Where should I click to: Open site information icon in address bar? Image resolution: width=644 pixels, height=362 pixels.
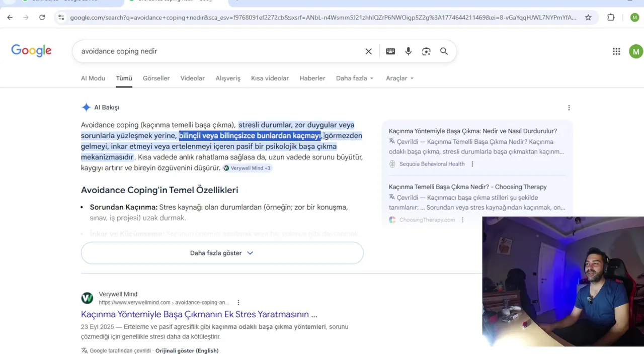61,18
